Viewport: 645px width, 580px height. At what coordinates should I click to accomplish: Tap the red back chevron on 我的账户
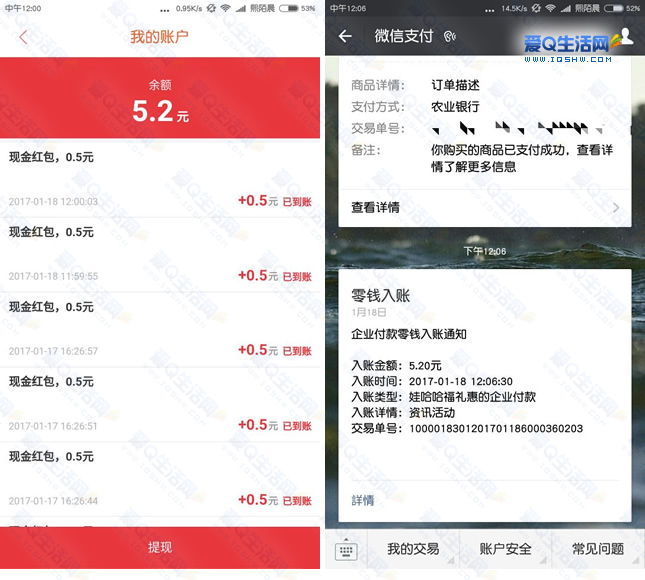click(23, 37)
